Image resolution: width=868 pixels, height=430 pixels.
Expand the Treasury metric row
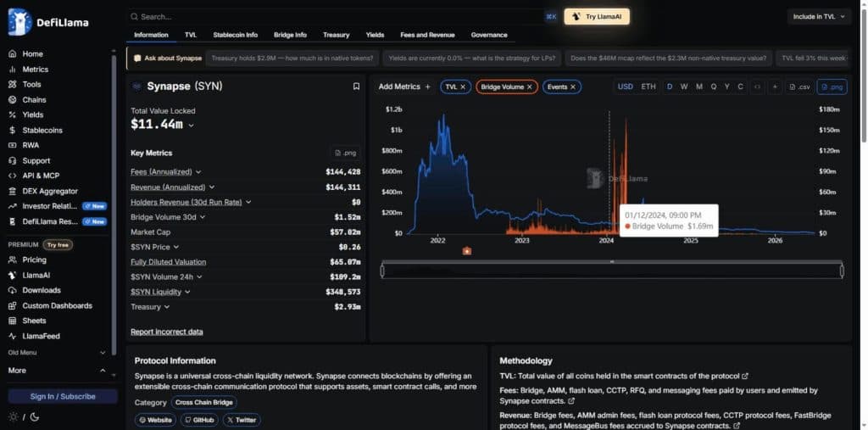pos(150,306)
